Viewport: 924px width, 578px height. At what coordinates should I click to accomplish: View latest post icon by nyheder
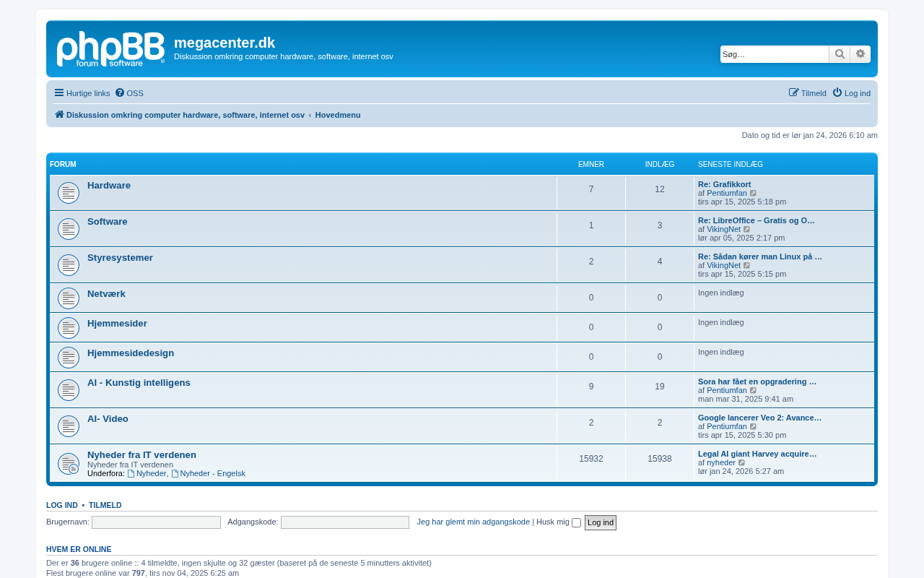742,462
